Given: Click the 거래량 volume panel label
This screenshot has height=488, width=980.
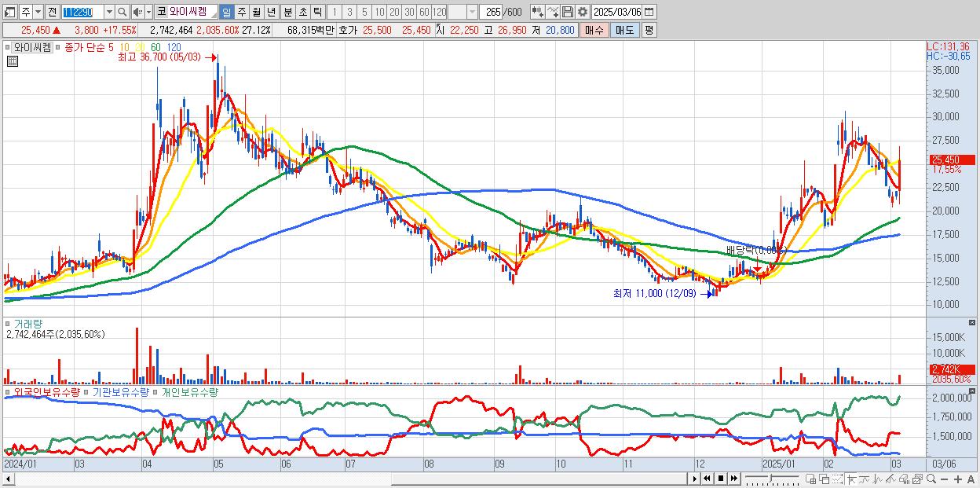Looking at the screenshot, I should pos(27,323).
